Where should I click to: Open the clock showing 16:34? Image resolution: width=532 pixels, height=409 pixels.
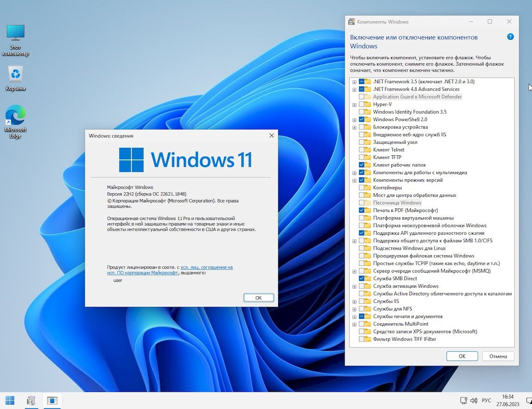point(508,400)
